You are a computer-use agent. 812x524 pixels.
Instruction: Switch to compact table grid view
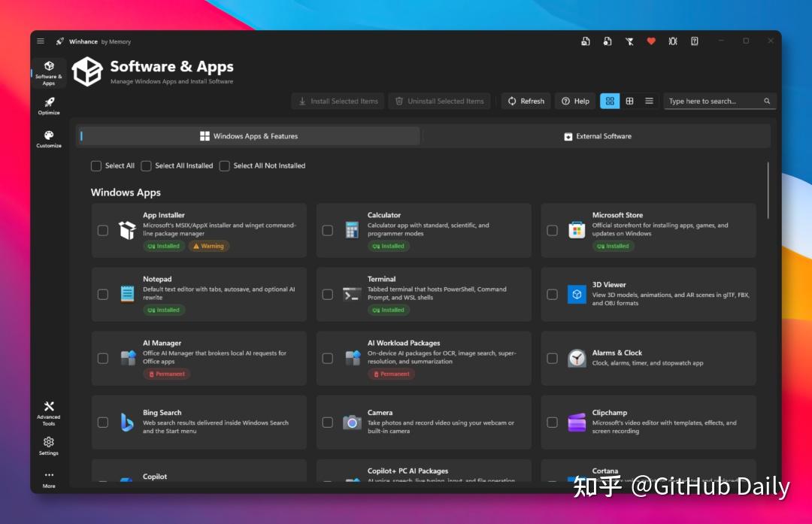630,101
